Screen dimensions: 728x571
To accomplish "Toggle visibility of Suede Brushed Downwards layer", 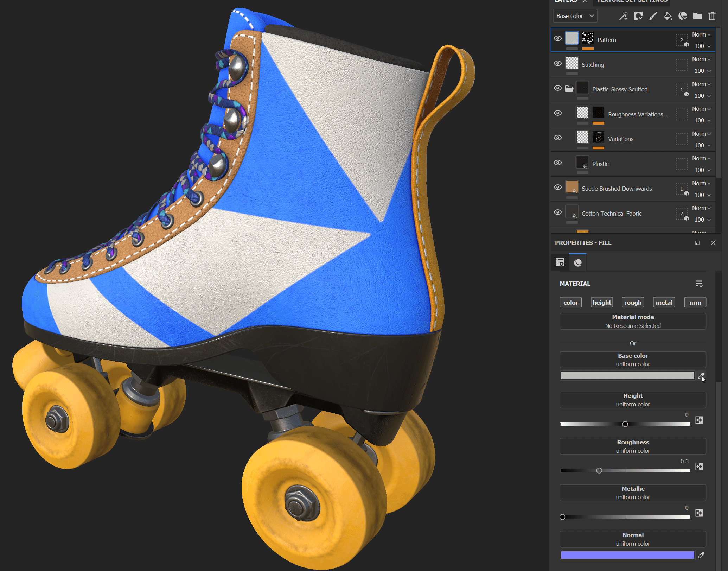I will tap(558, 188).
